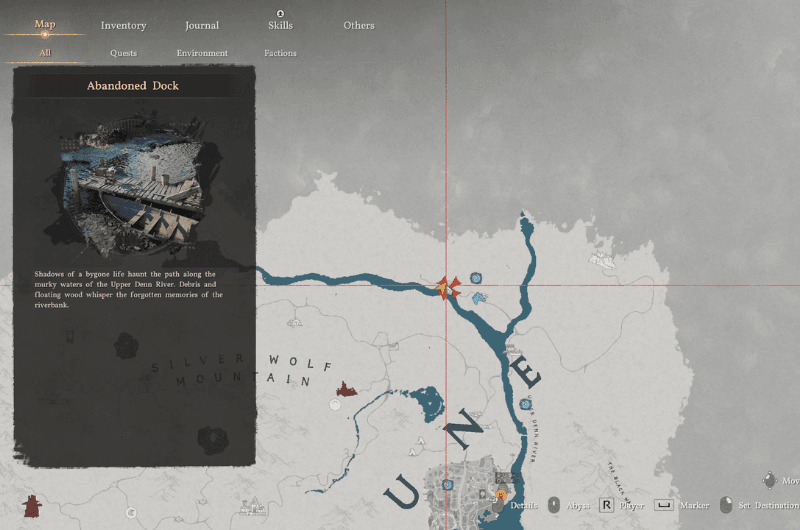Image resolution: width=800 pixels, height=530 pixels.
Task: Click the R key Player button
Action: coord(606,505)
